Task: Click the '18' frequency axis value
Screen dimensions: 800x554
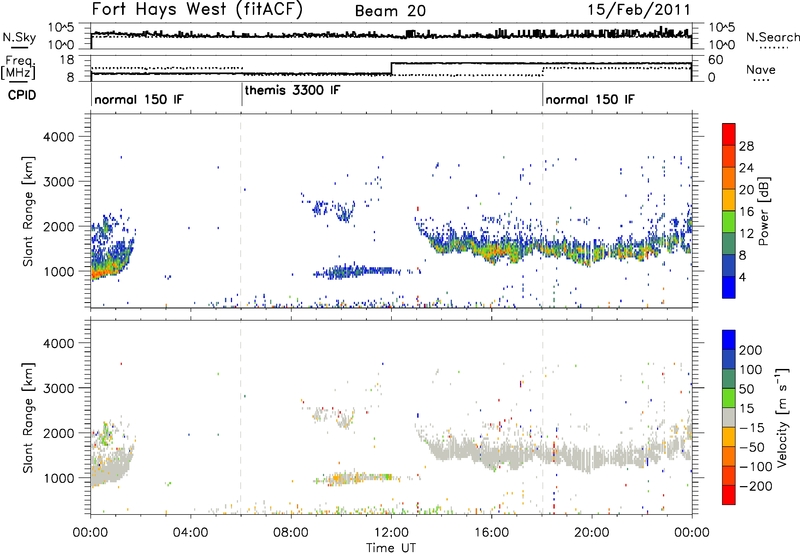Action: click(x=67, y=60)
